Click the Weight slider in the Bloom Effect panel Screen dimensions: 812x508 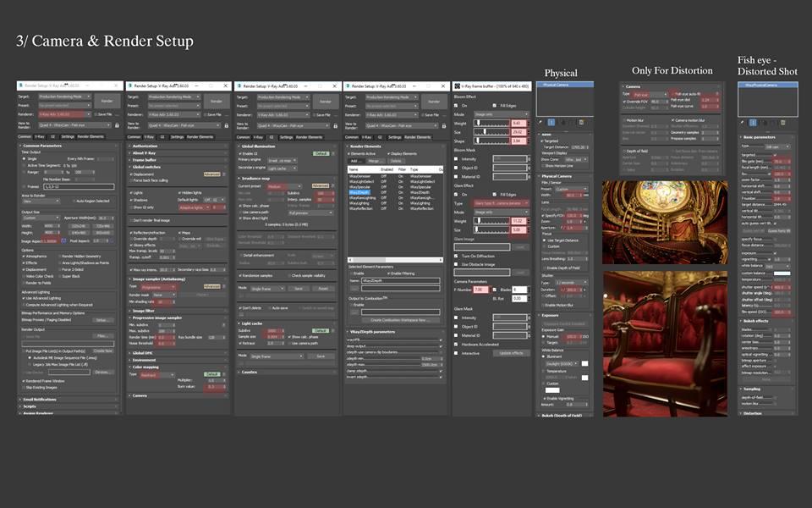tap(491, 124)
